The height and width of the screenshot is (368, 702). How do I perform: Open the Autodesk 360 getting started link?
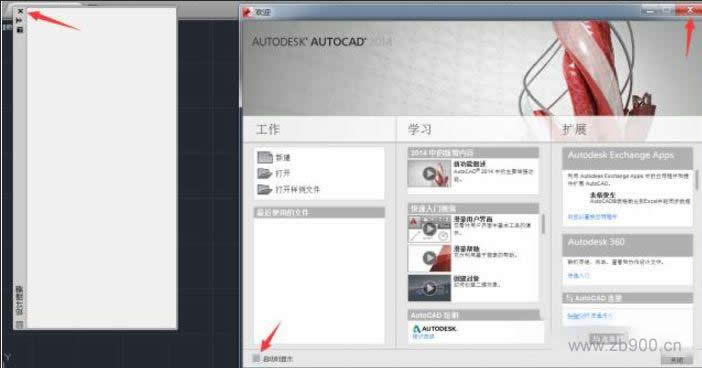(x=578, y=276)
